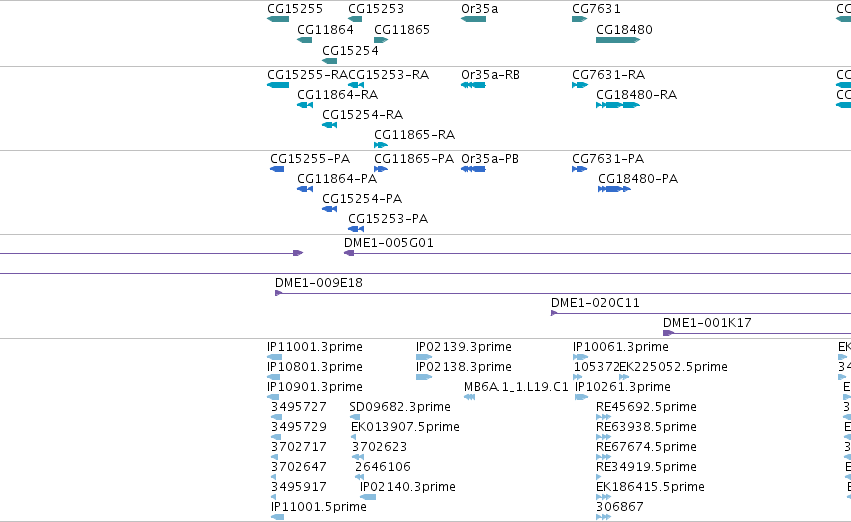Screen dimensions: 851x522
Task: Select the 306867 EST label
Action: (620, 507)
